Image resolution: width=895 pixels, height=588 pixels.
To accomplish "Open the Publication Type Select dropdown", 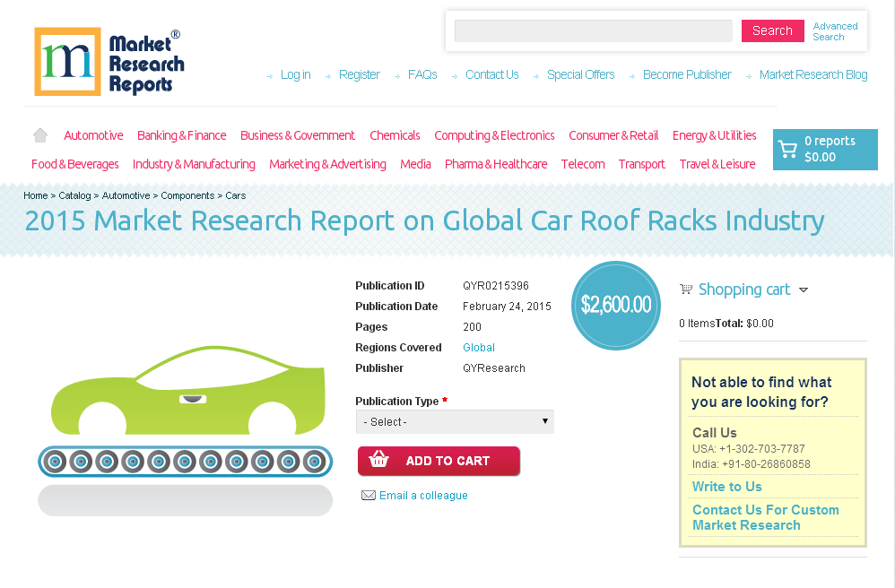I will click(x=455, y=421).
